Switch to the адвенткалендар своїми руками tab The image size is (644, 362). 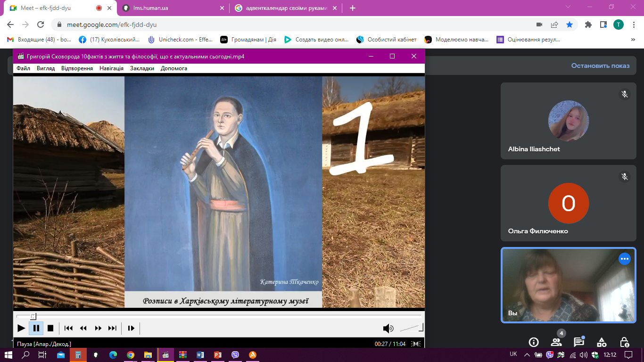286,8
